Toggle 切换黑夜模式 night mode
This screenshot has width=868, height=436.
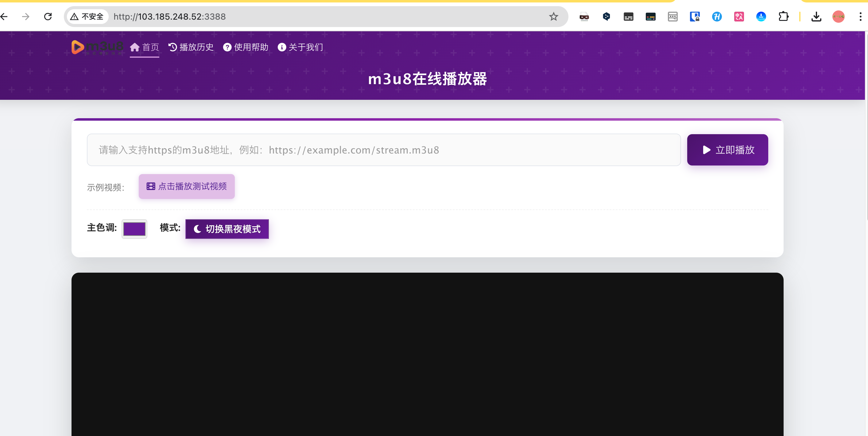tap(227, 229)
